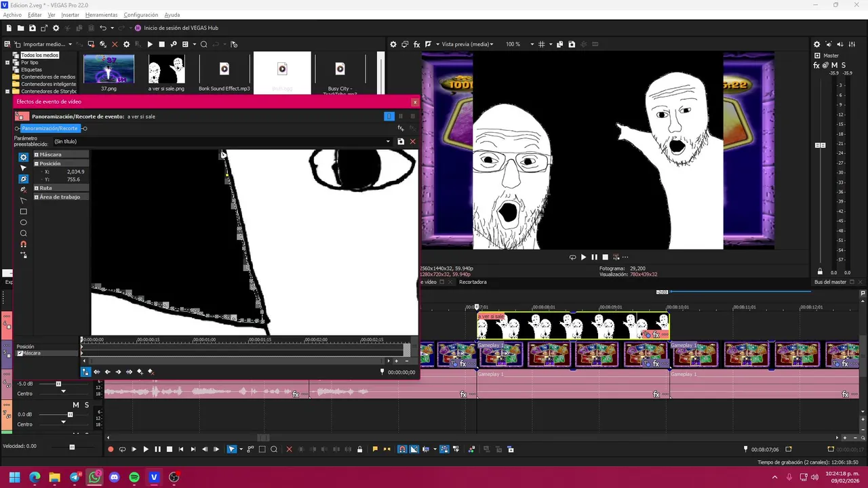Edit the X position value 2,034.9
The width and height of the screenshot is (868, 488).
tap(75, 171)
